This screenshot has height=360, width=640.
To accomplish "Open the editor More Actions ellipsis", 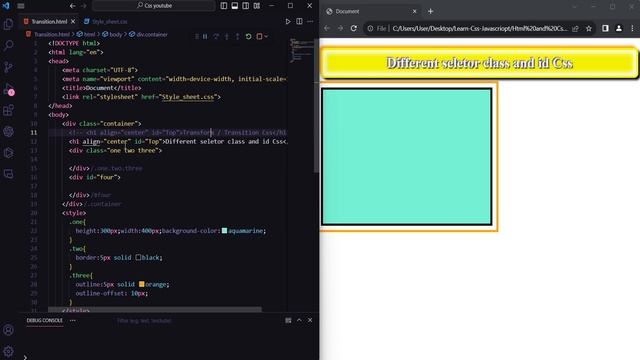I will click(x=310, y=21).
